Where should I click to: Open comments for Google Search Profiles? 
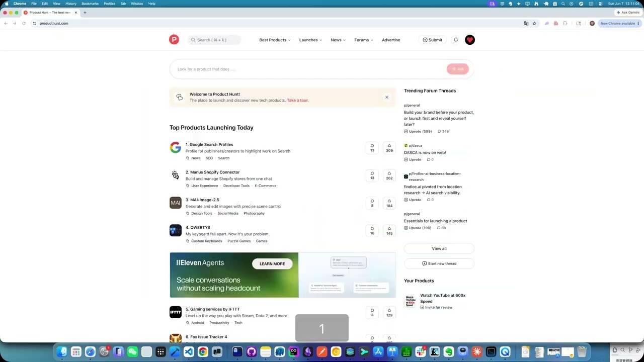pos(372,148)
